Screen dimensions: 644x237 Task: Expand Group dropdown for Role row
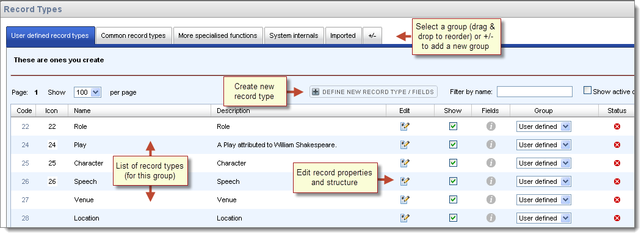pos(543,126)
